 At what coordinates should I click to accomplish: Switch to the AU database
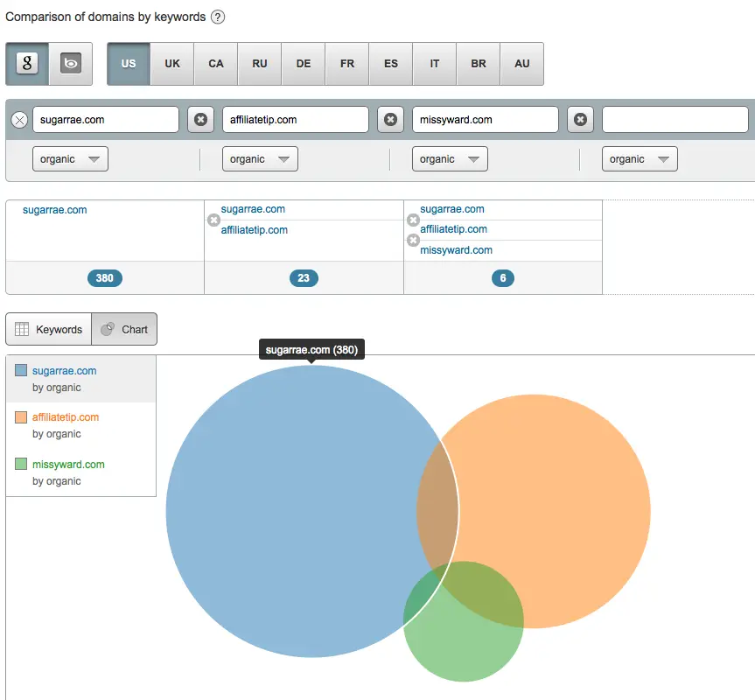[x=522, y=64]
